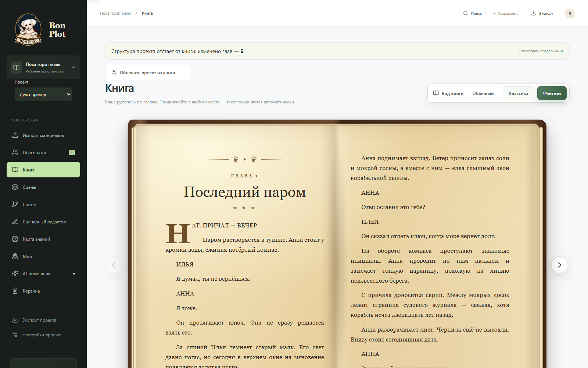Click the open-book icon beside Книга
Viewport: 588px width, 368px height.
[x=15, y=170]
